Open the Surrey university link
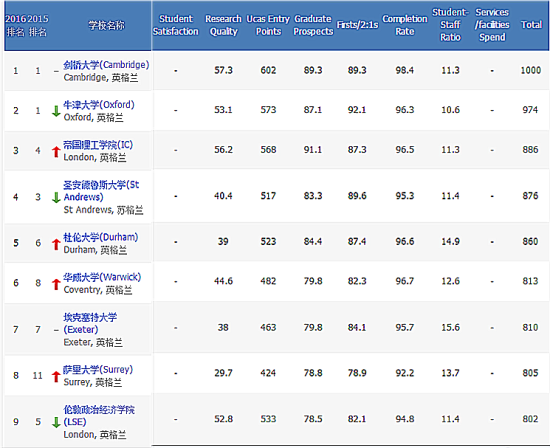This screenshot has width=550, height=448. coord(98,369)
